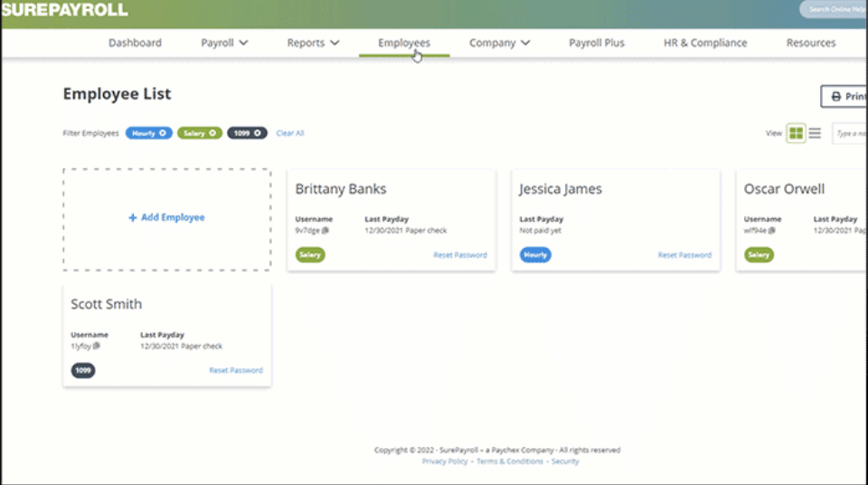Open Payroll Plus tab

597,43
